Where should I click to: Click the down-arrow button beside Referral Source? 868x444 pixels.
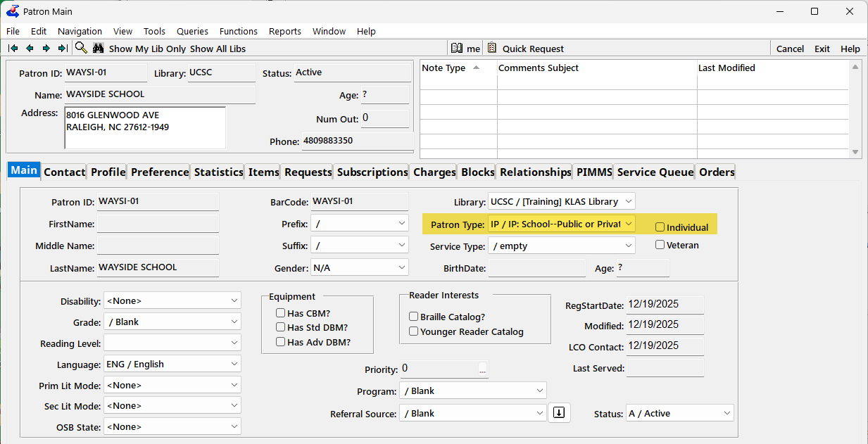point(559,413)
